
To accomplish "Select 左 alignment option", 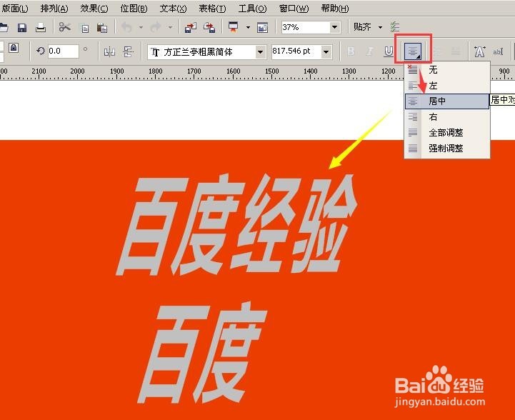I will [x=447, y=86].
